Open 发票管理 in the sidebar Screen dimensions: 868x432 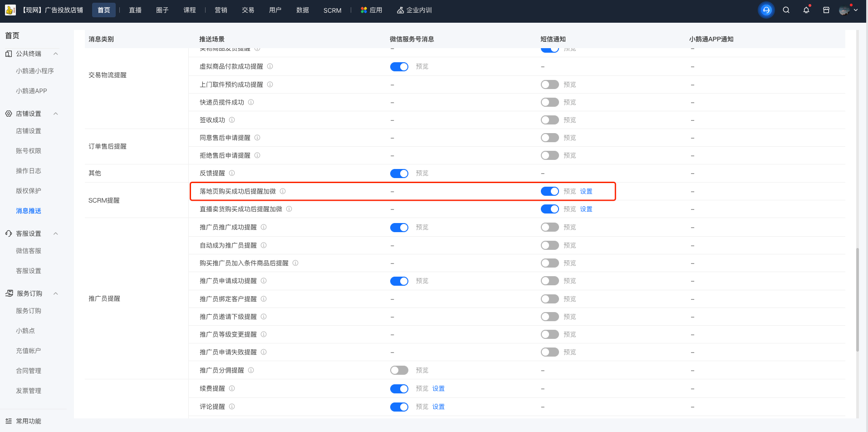pos(29,391)
